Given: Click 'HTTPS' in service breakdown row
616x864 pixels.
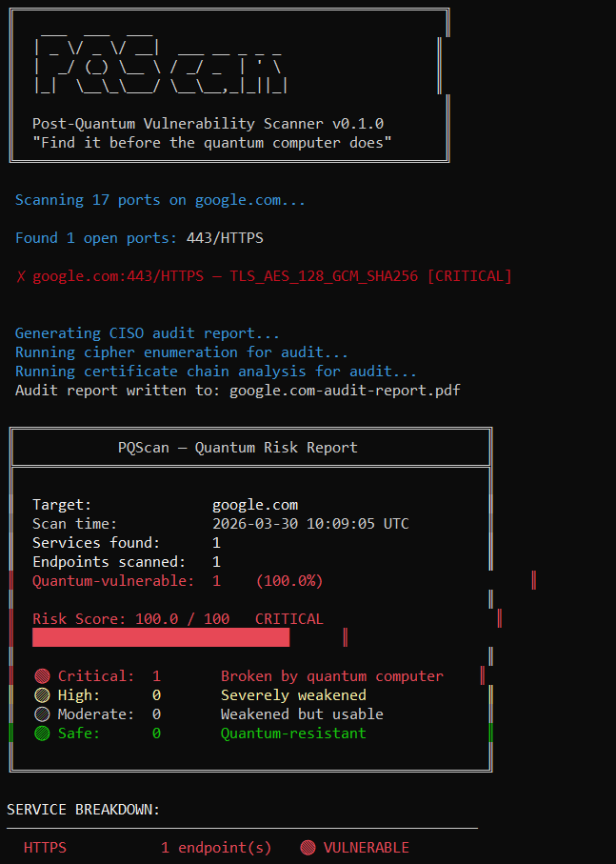Looking at the screenshot, I should [x=45, y=848].
